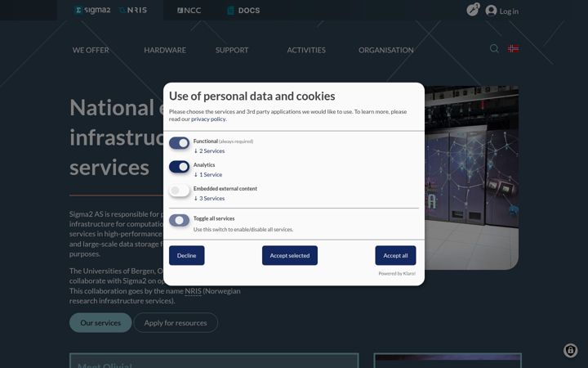Viewport: 588px width, 368px height.
Task: Open the NRIS logo link
Action: tap(133, 10)
